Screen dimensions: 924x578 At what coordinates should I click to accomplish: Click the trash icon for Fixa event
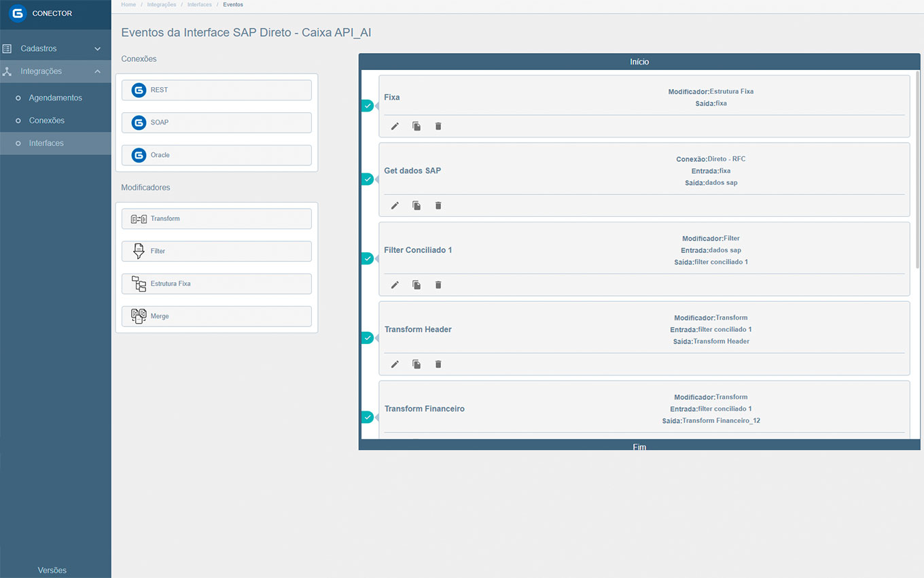pyautogui.click(x=438, y=126)
